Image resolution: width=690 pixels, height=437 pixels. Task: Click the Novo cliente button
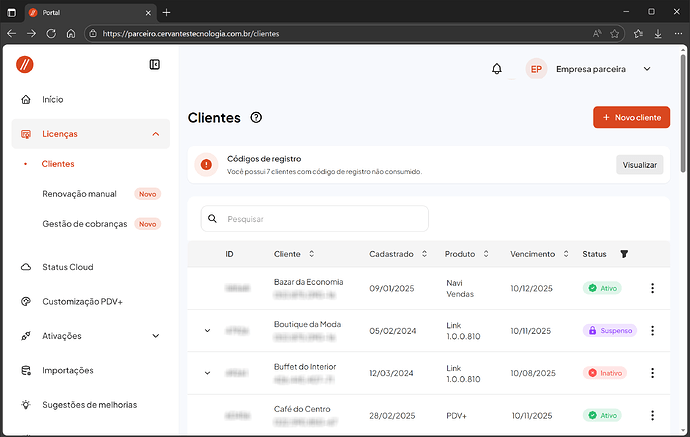[x=631, y=117]
